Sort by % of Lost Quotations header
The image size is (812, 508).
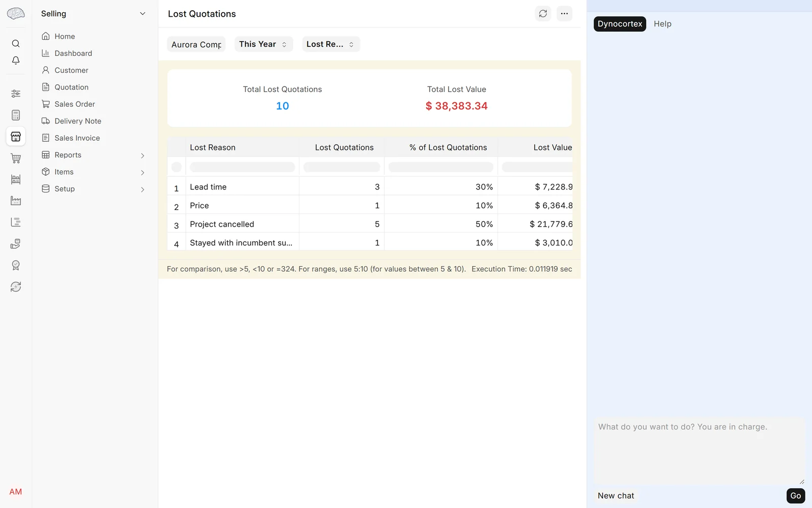[448, 147]
